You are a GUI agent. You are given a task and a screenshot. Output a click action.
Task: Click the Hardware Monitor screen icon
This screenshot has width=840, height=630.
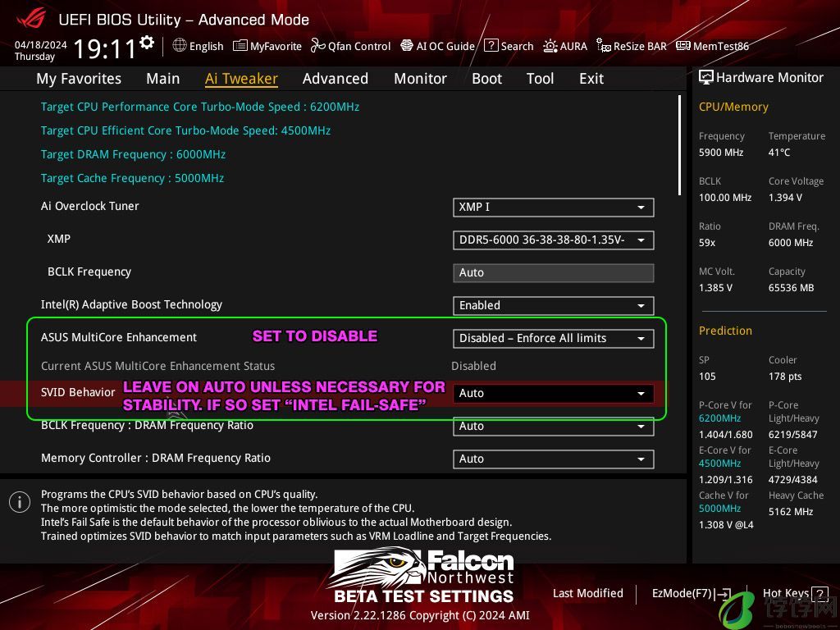click(x=706, y=78)
